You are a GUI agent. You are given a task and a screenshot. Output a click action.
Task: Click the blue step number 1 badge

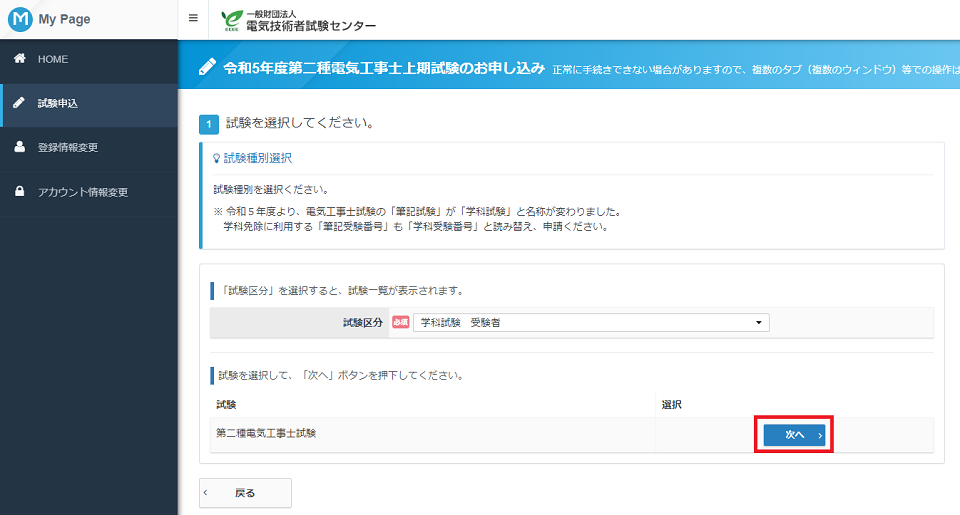pyautogui.click(x=209, y=125)
